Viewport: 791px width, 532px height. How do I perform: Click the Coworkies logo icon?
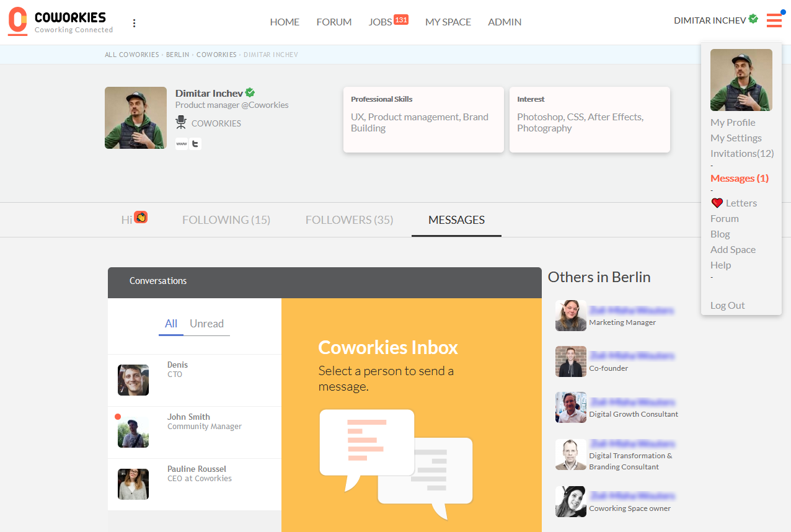coord(17,21)
